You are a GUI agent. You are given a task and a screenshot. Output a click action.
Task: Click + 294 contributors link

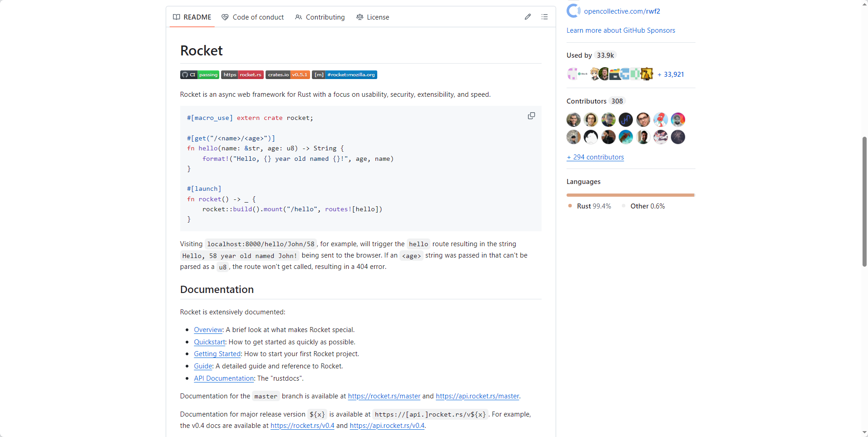(x=595, y=157)
